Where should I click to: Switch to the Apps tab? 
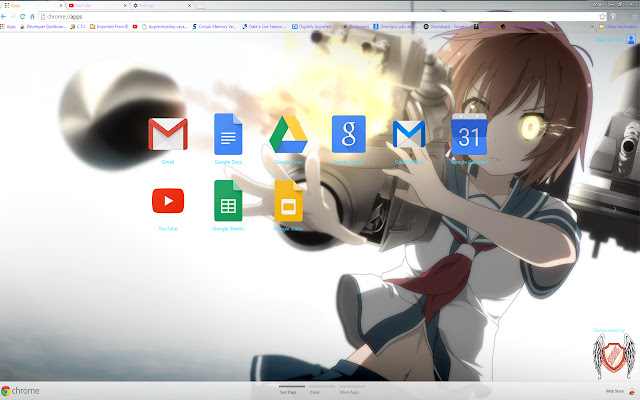pyautogui.click(x=31, y=5)
